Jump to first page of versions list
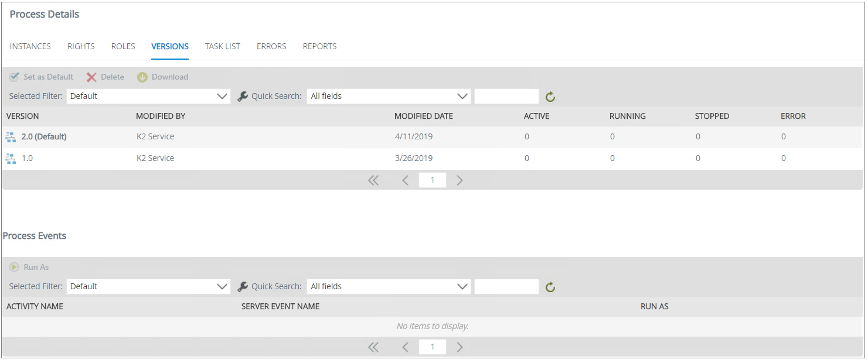The height and width of the screenshot is (363, 868). coord(373,180)
